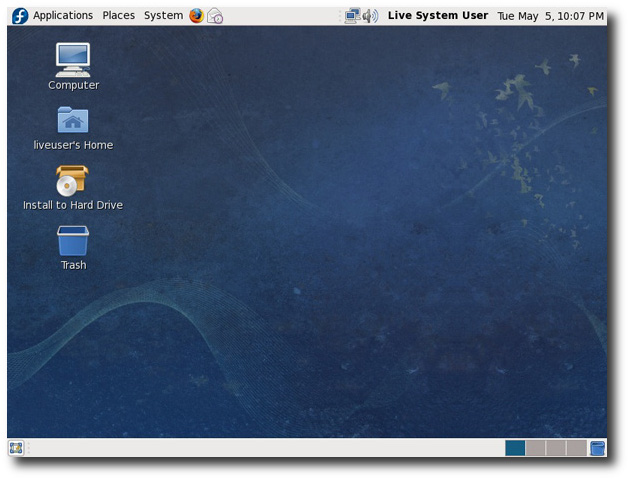Launch the Evolution mail launcher
Viewport: 630px width, 480px height.
(x=215, y=16)
